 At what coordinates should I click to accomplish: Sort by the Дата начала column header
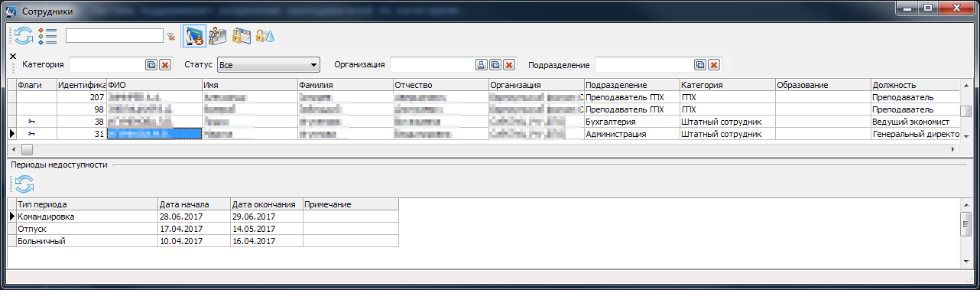(x=193, y=205)
